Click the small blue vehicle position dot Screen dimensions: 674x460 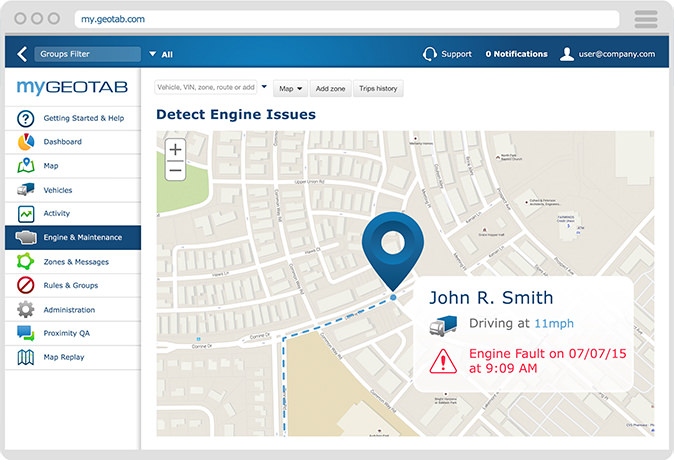[393, 297]
